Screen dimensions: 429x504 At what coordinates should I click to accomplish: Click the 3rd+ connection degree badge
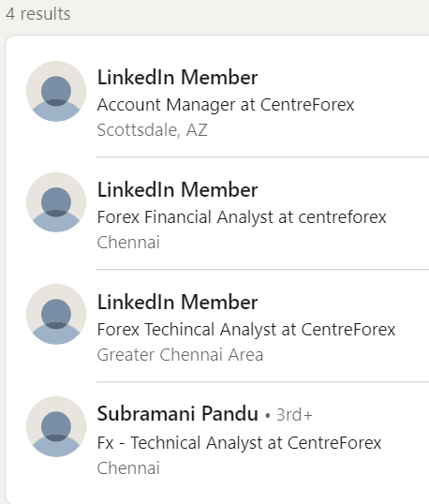coord(294,415)
